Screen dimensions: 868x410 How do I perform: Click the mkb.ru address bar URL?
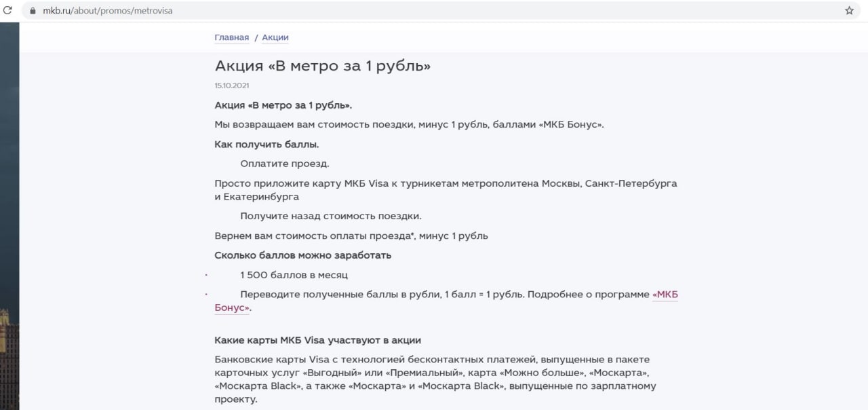coord(107,11)
